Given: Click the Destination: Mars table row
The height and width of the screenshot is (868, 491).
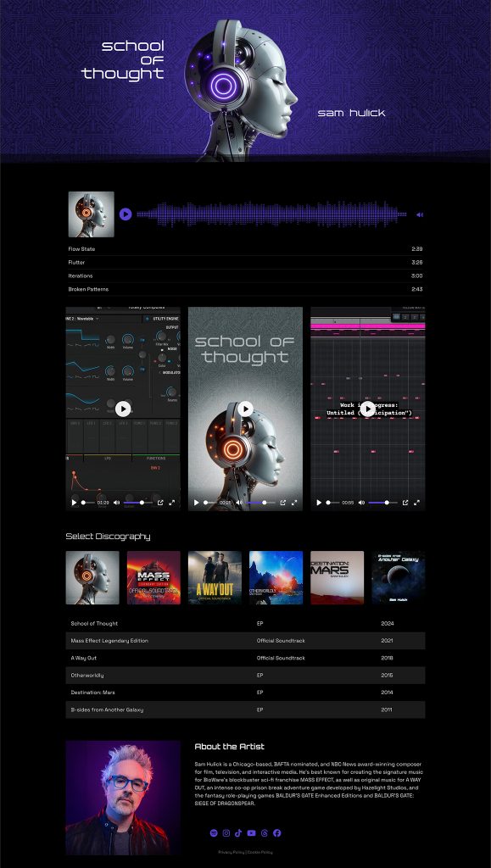Looking at the screenshot, I should [x=245, y=692].
